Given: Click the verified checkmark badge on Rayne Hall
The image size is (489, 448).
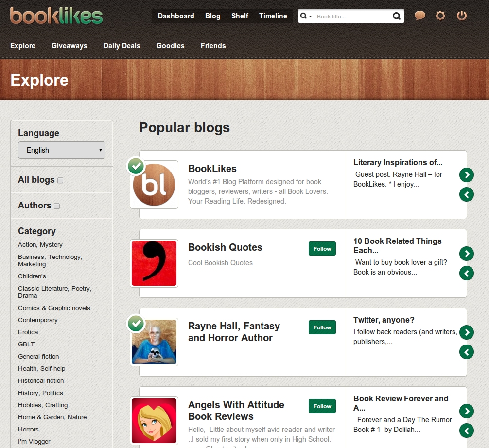Looking at the screenshot, I should (136, 324).
